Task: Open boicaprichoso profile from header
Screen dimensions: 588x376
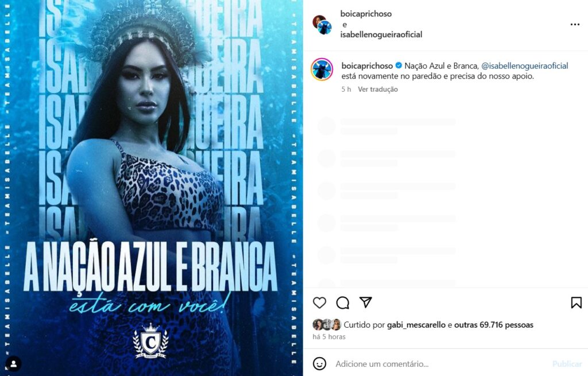Action: tap(366, 14)
